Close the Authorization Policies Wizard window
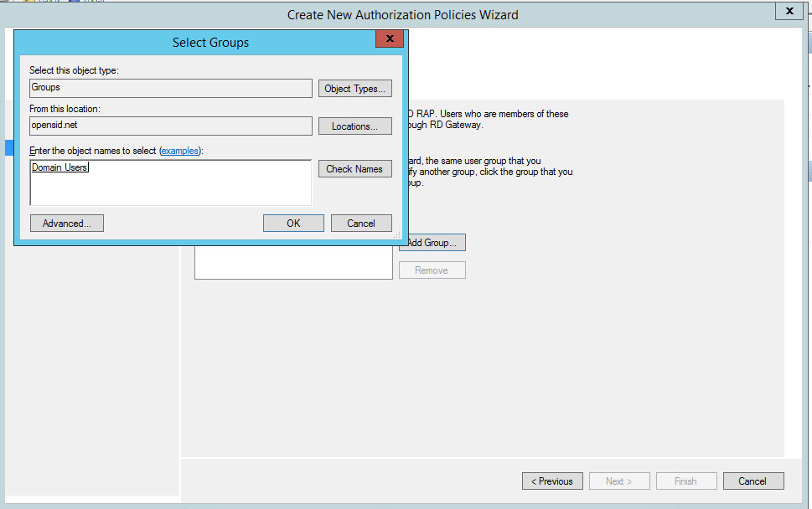Image resolution: width=812 pixels, height=509 pixels. coord(787,12)
